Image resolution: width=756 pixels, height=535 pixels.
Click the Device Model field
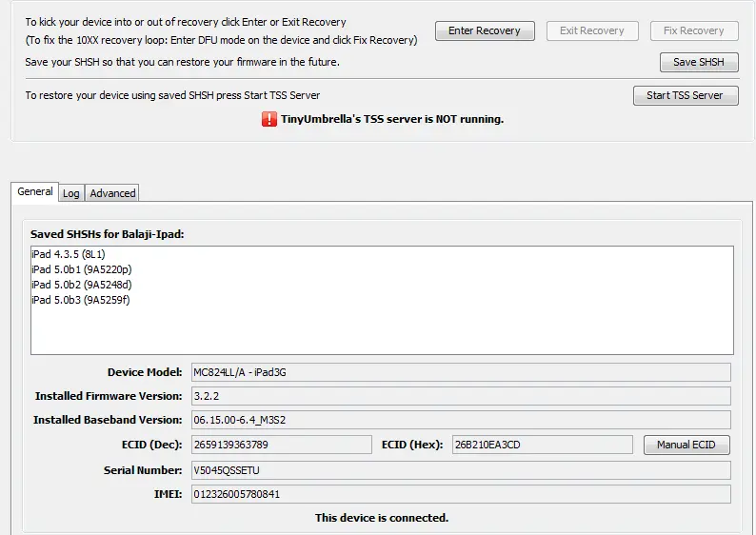coord(459,372)
